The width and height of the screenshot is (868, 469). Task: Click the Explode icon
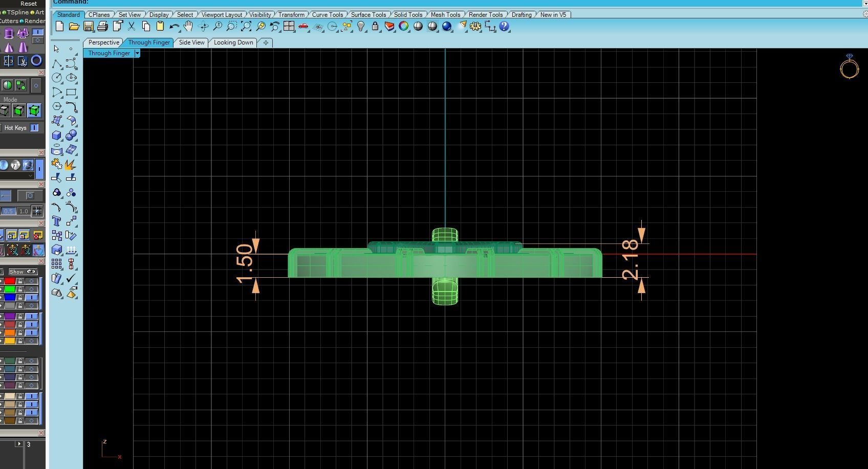[71, 164]
